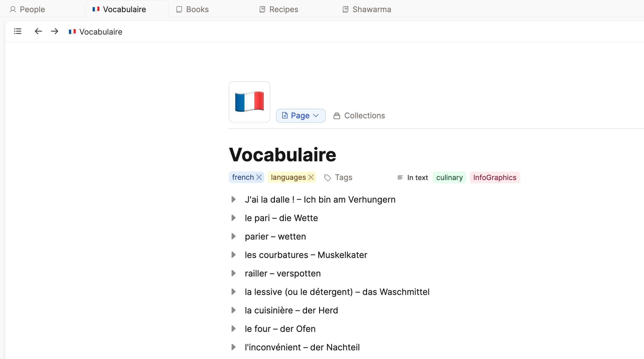The height and width of the screenshot is (359, 644).
Task: Remove the french tag
Action: tap(259, 177)
